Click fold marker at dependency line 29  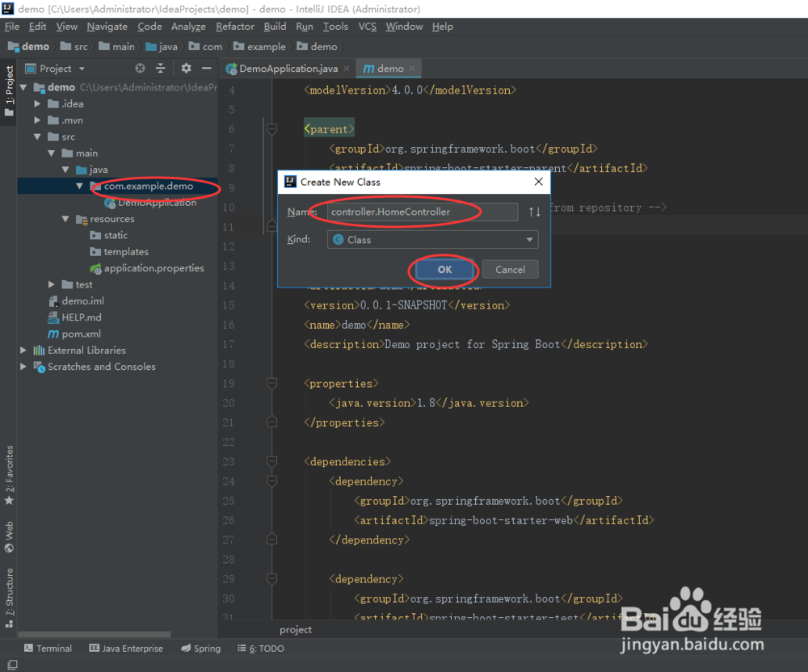272,579
